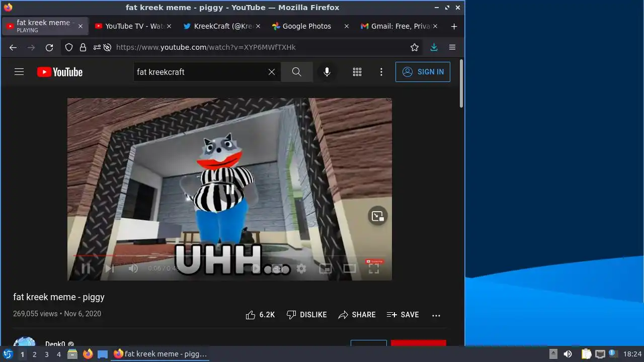Click the DISLIKE button
The width and height of the screenshot is (644, 362).
point(306,315)
